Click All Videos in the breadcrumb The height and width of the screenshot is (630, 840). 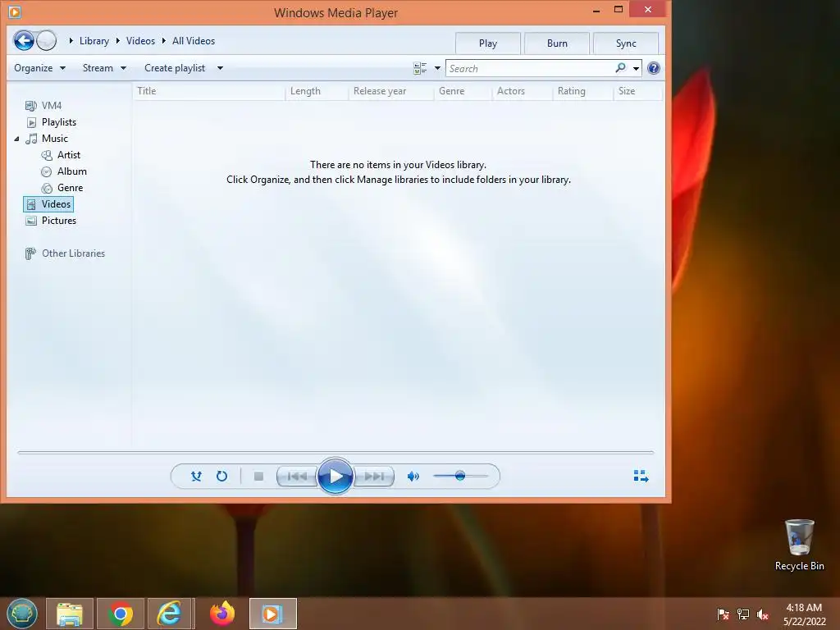click(194, 41)
